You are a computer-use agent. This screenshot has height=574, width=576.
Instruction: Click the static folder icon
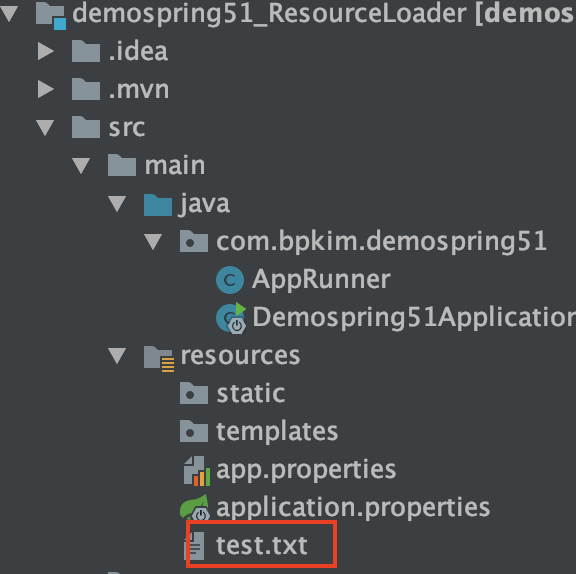194,393
